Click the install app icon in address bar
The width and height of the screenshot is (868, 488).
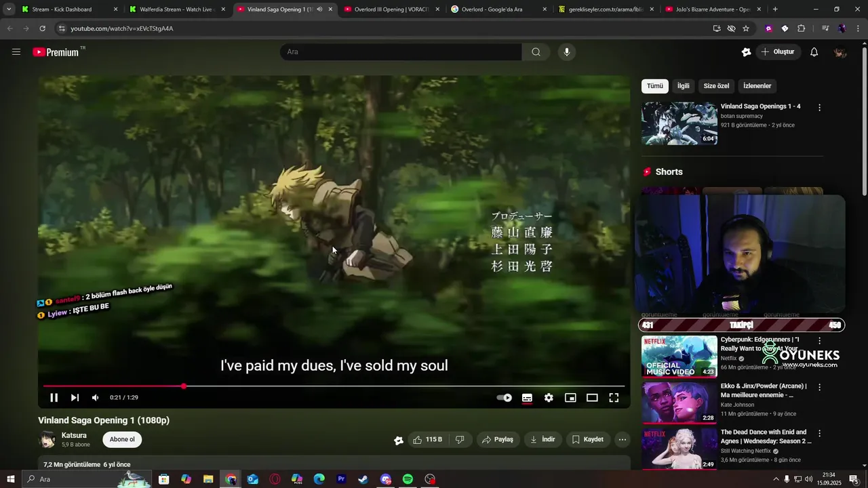(717, 28)
